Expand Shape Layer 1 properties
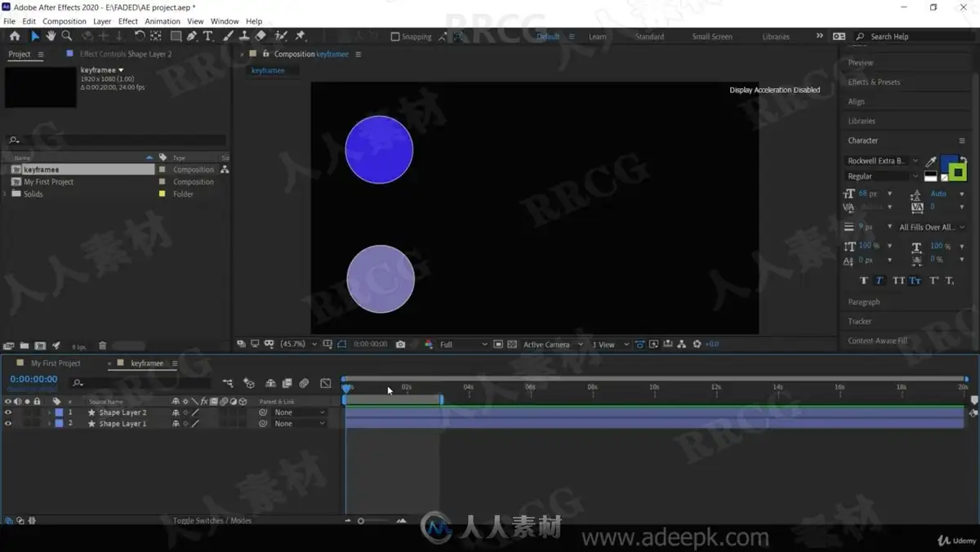 pos(49,424)
